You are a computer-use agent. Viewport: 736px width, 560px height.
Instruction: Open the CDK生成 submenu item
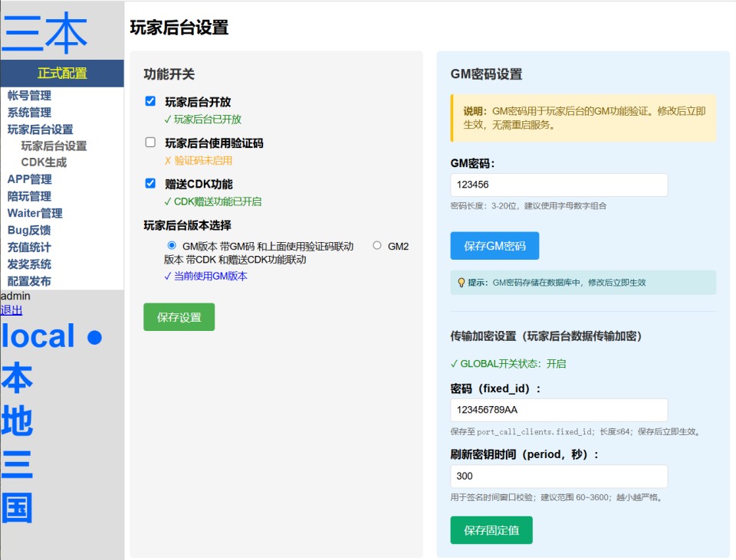(x=44, y=162)
